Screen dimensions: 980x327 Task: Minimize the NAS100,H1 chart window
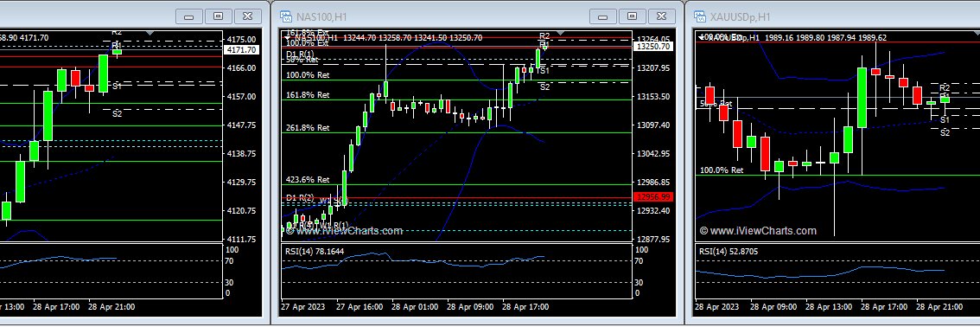(602, 16)
